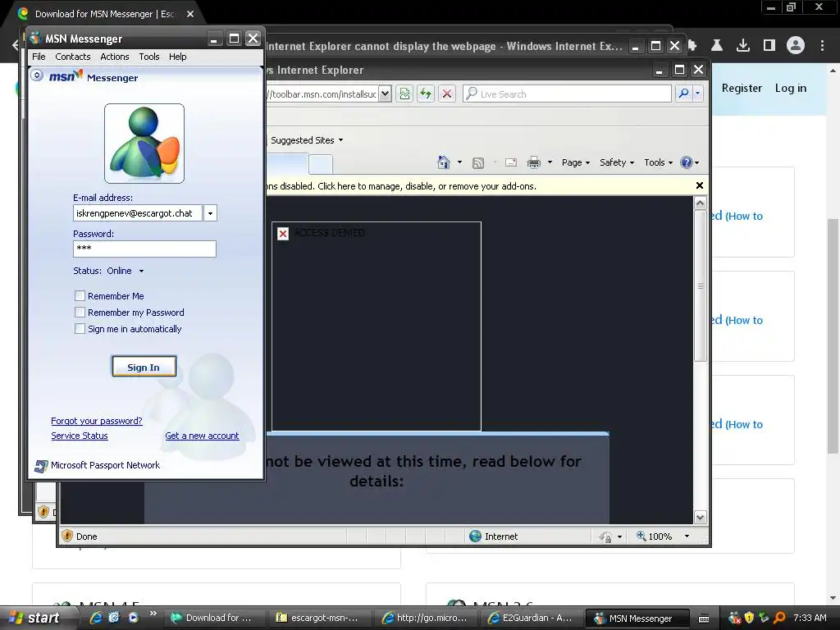Open the Tools menu in MSN Messenger
Screen dimensions: 840x630
(x=149, y=57)
